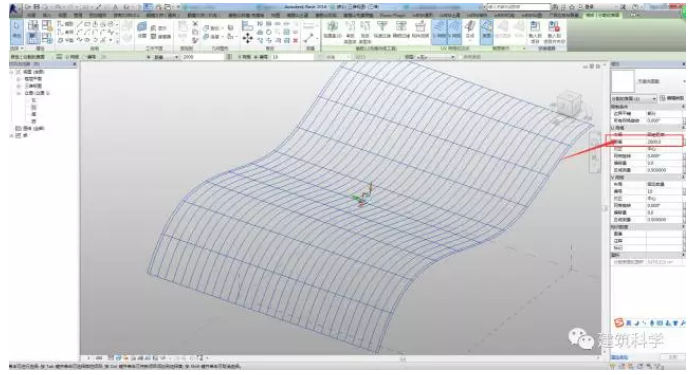693x375 pixels.
Task: Expand the 3D views node in project browser
Action: coord(19,86)
